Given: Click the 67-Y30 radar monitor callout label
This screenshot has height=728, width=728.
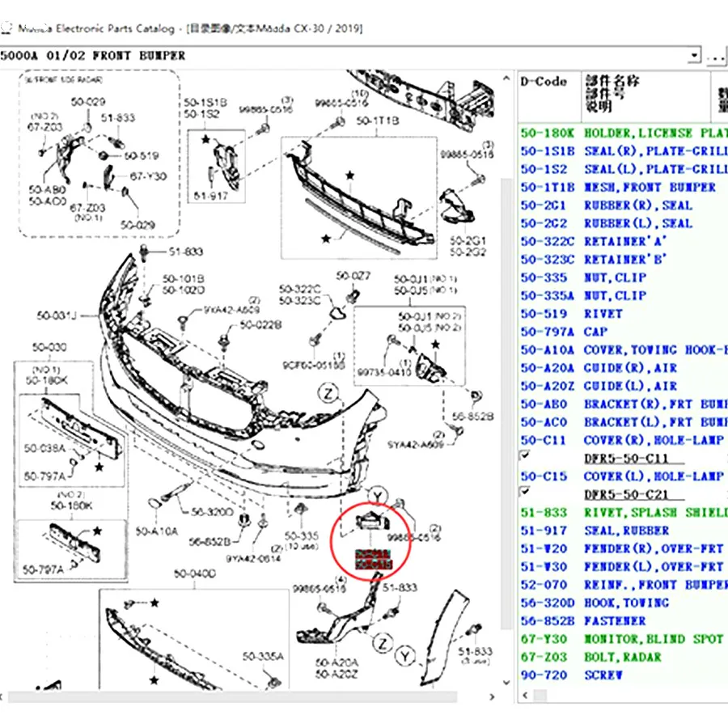Looking at the screenshot, I should point(148,176).
